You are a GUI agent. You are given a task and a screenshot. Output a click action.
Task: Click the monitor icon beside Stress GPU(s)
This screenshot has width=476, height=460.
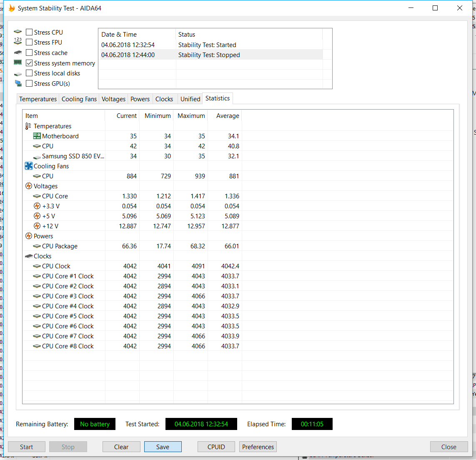pyautogui.click(x=18, y=83)
